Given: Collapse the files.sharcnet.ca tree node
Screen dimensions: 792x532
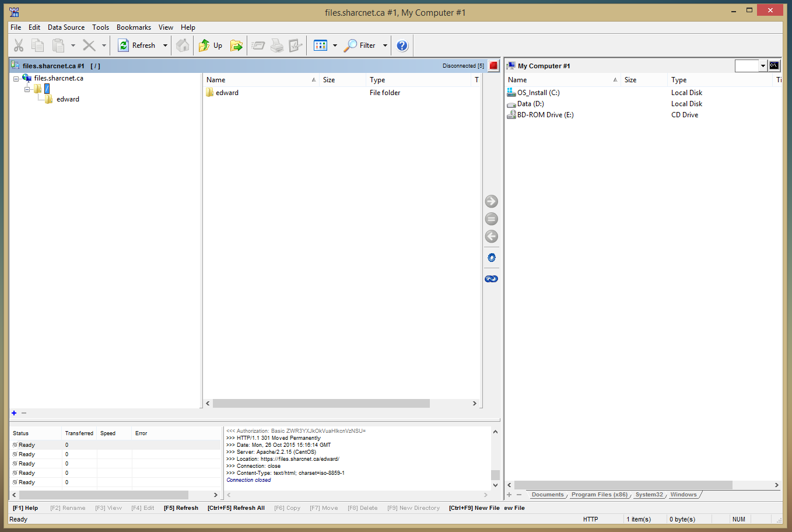Looking at the screenshot, I should [x=16, y=79].
